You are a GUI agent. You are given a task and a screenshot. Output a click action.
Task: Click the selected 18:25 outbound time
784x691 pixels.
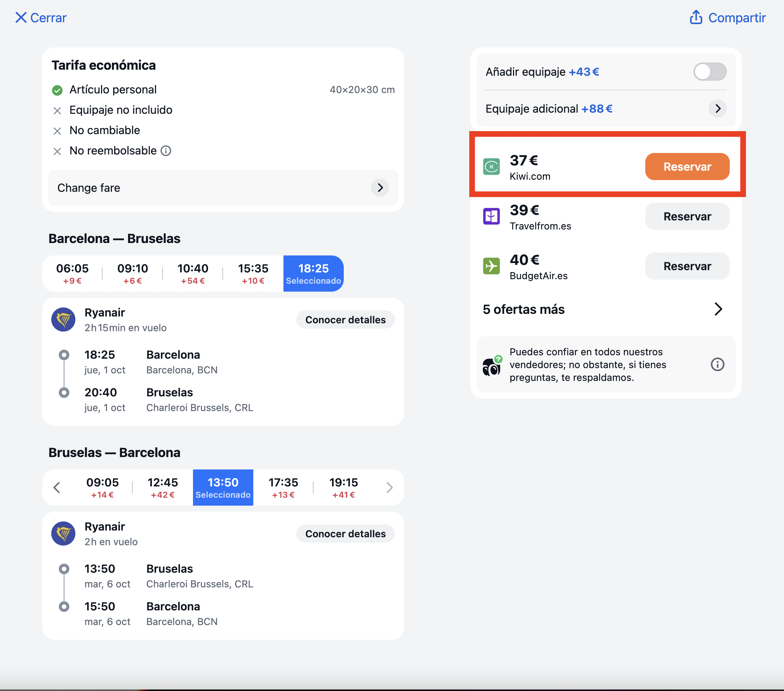tap(313, 274)
